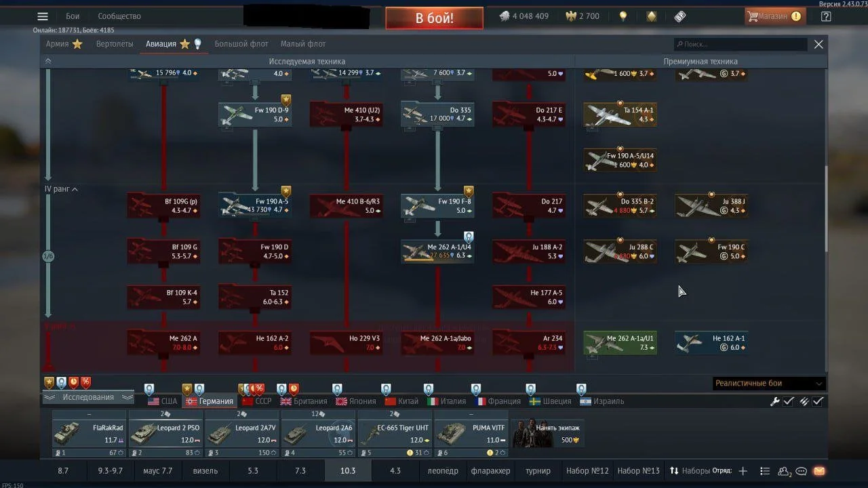868x488 pixels.
Task: Click the blue badge above the США flag
Action: 149,389
